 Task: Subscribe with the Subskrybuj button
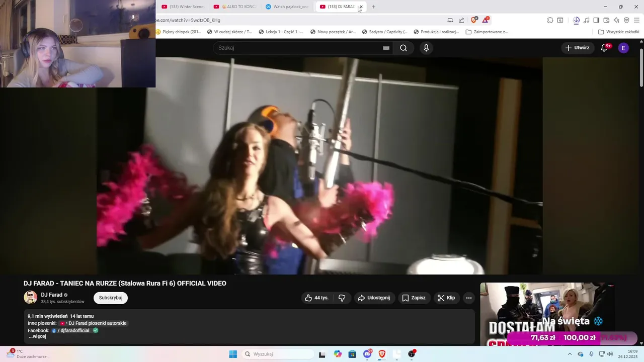point(111,298)
